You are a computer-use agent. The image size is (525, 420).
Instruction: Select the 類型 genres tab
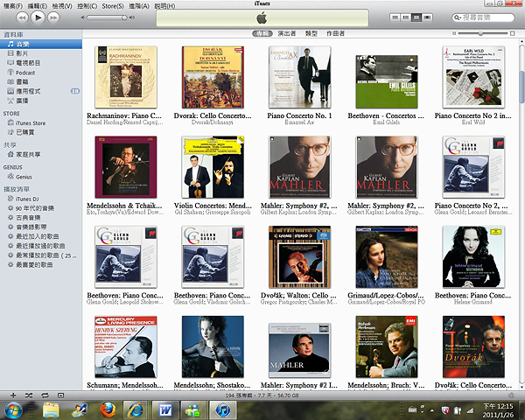(311, 33)
